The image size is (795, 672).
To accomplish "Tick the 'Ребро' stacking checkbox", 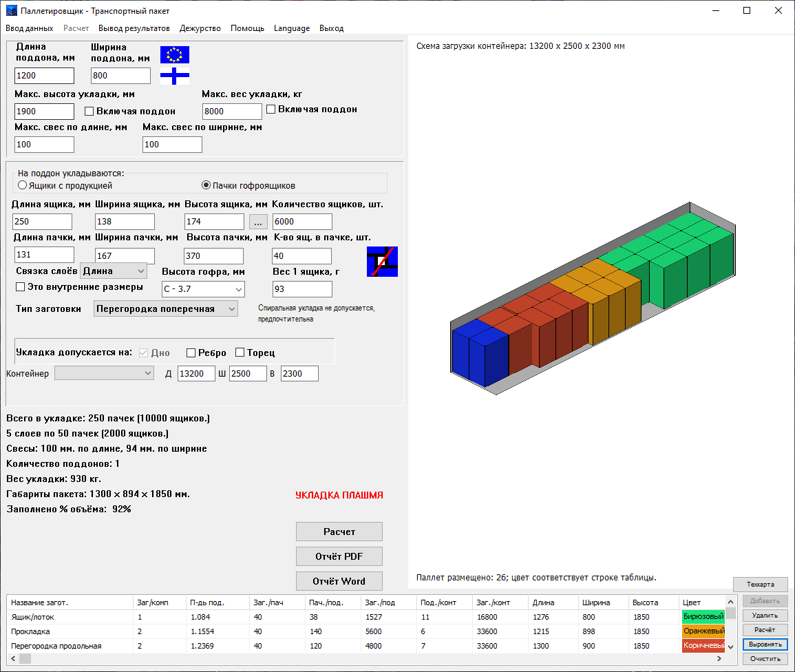I will click(191, 353).
